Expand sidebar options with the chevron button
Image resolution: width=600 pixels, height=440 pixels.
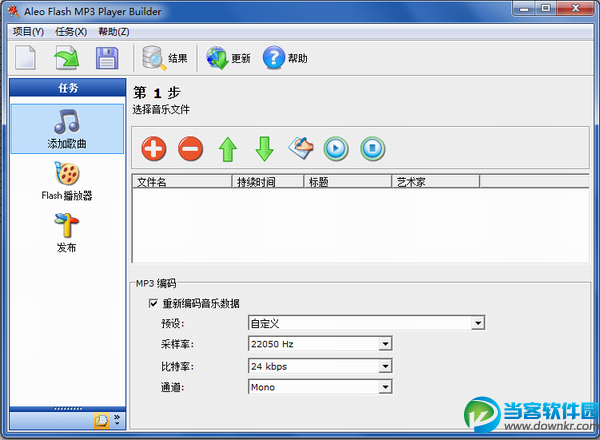coord(117,420)
